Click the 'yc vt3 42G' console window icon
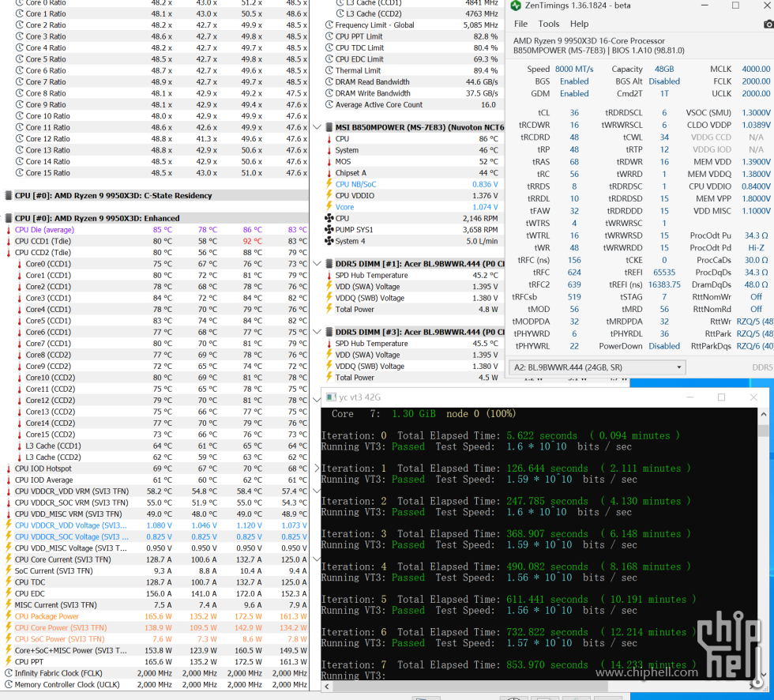This screenshot has height=700, width=774. [331, 397]
